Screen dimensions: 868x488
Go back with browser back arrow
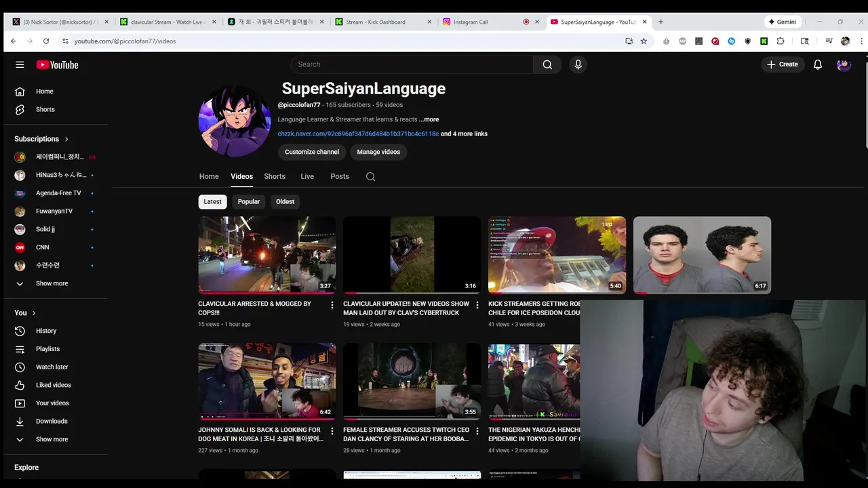(x=14, y=41)
